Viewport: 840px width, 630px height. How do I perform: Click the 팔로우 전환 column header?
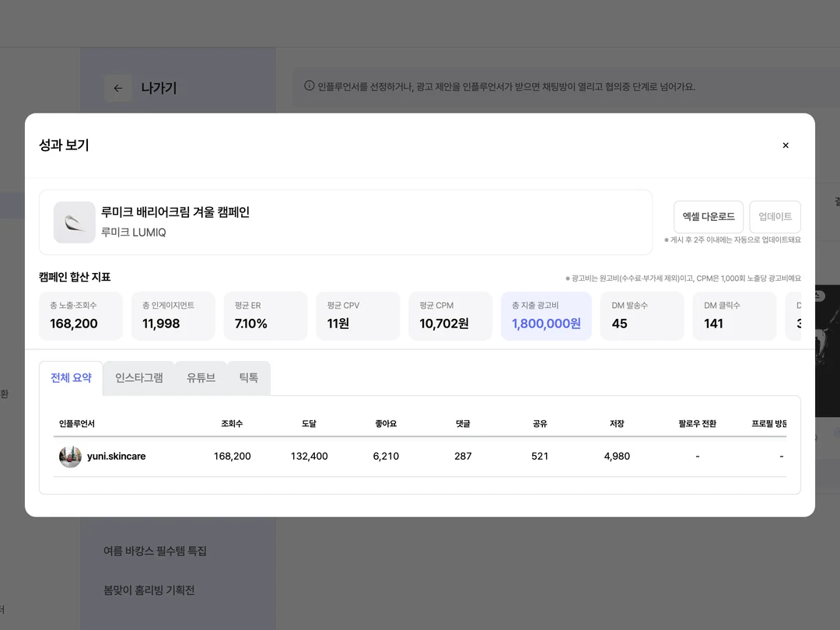click(x=697, y=424)
